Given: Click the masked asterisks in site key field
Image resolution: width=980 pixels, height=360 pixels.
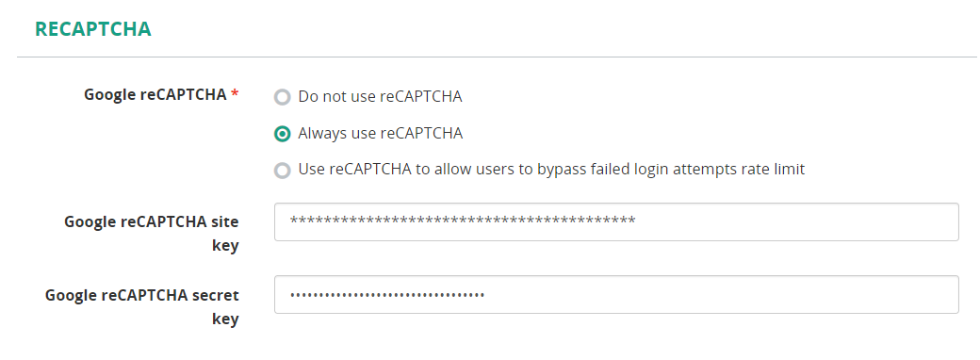Looking at the screenshot, I should pos(463,221).
